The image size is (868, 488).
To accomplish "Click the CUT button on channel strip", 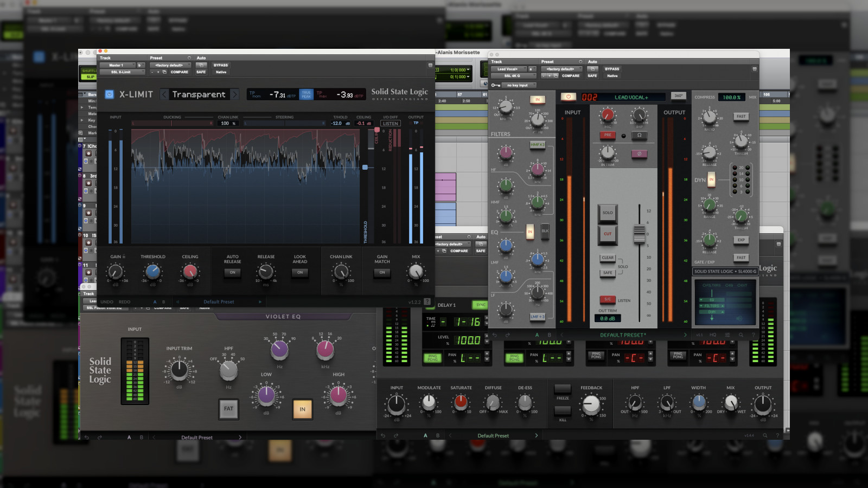I will click(608, 234).
